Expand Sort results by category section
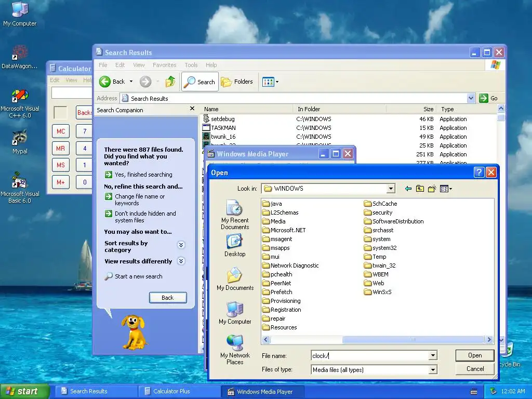 181,245
